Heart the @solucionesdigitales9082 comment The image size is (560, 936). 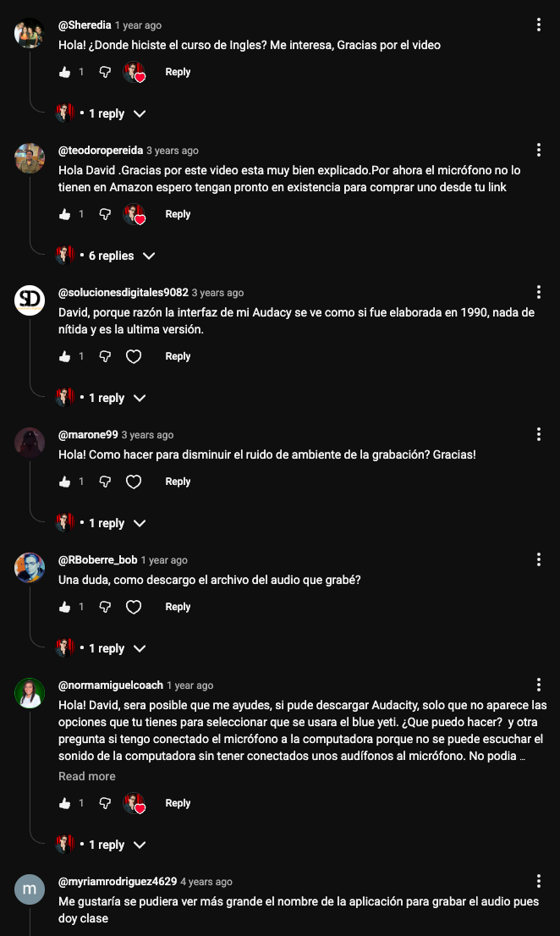tap(134, 356)
